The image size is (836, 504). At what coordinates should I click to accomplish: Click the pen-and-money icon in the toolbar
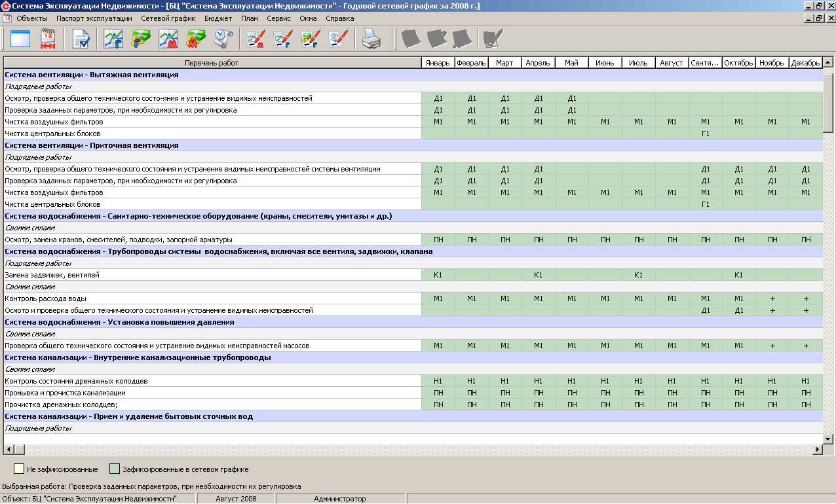click(311, 39)
